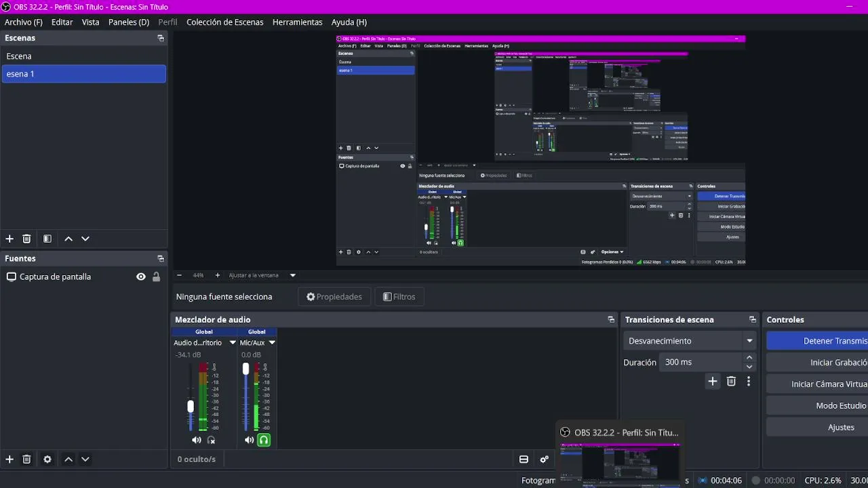Add a transition with the plus icon
This screenshot has height=488, width=868.
pyautogui.click(x=713, y=382)
